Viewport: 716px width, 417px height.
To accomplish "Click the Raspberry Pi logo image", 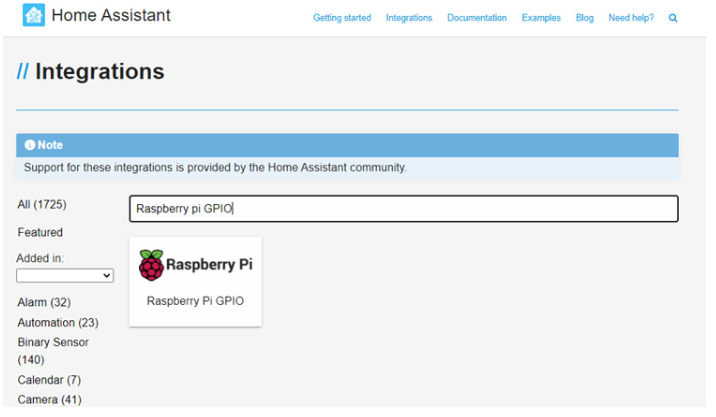I will tap(195, 265).
